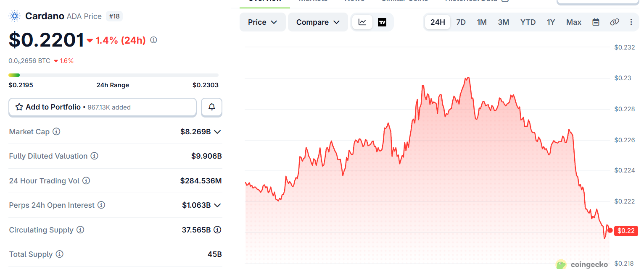Viewport: 644px width, 269px height.
Task: Click Market Cap info icon
Action: click(56, 132)
